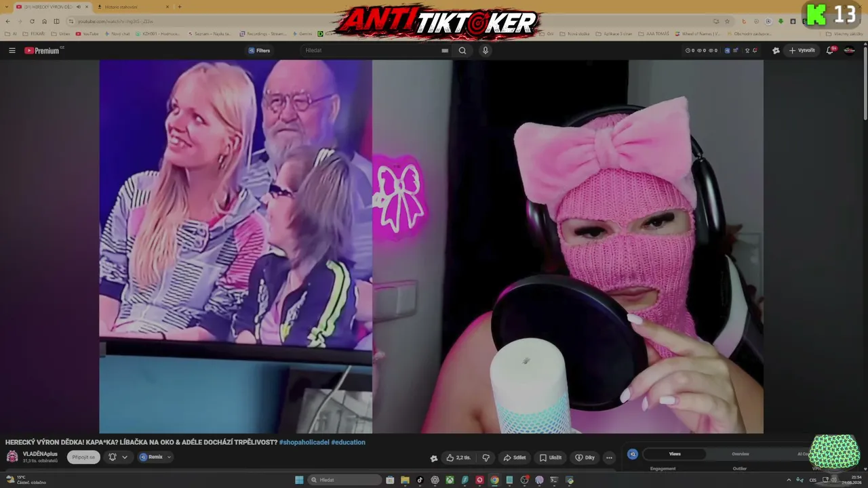868x488 pixels.
Task: Click the #education hashtag
Action: 349,443
